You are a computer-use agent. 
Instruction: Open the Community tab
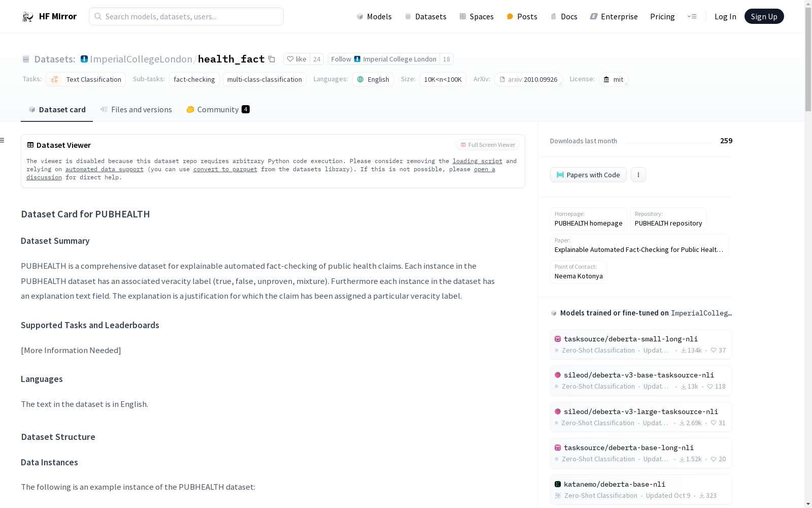pos(218,110)
